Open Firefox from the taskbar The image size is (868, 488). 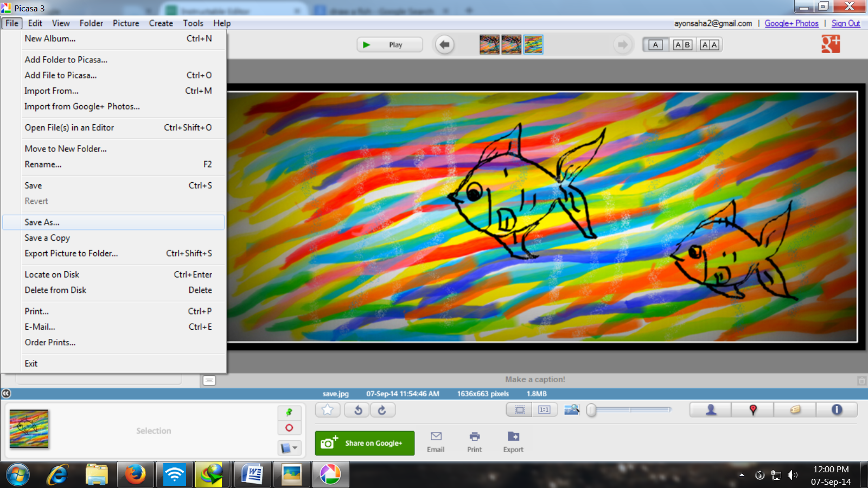tap(136, 475)
